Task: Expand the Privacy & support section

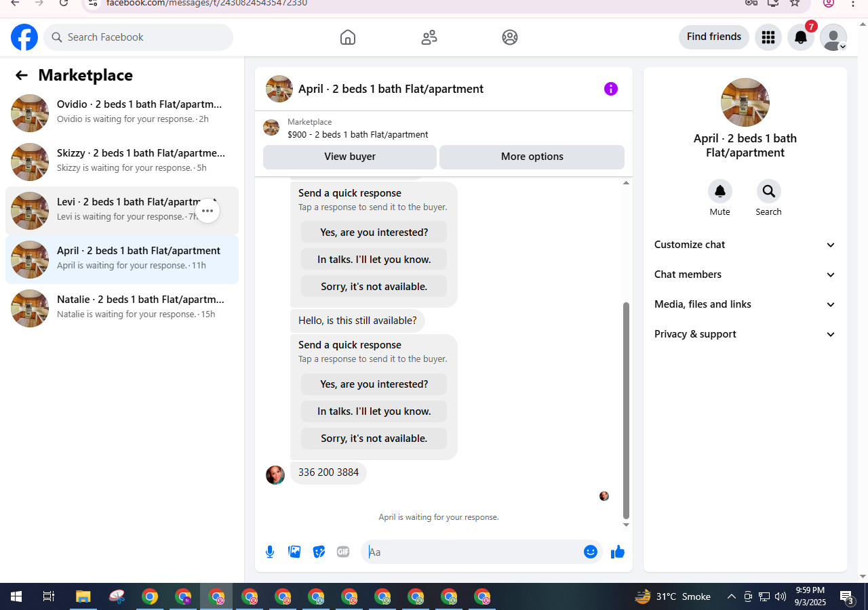Action: (745, 334)
